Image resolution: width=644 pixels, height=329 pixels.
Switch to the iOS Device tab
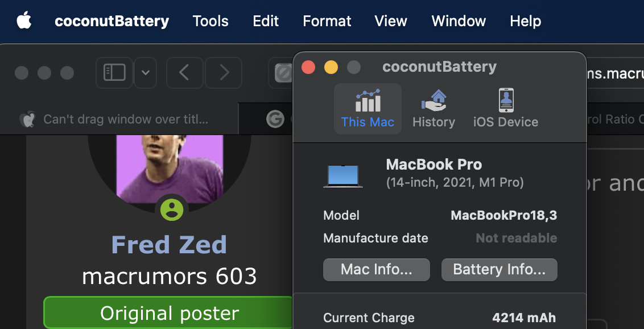505,108
